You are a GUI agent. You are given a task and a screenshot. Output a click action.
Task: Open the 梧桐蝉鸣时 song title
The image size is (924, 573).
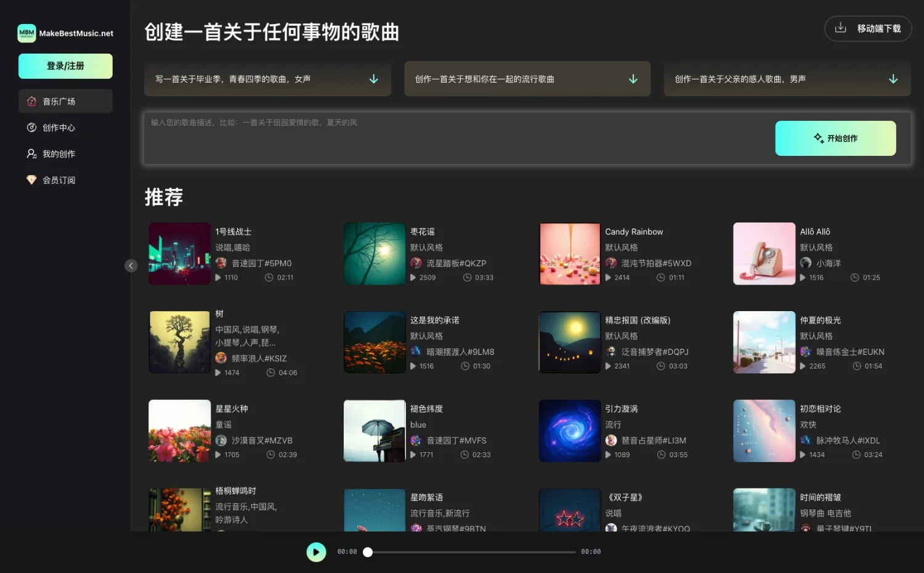(236, 491)
